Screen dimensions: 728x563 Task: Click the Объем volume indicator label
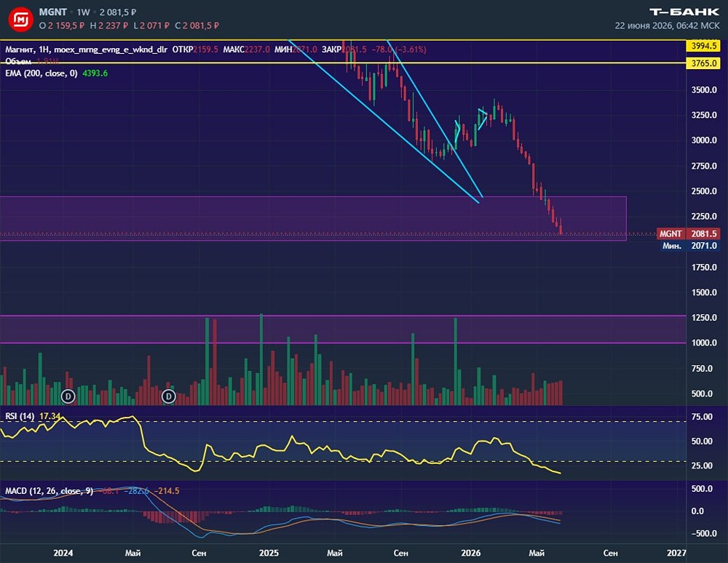17,61
